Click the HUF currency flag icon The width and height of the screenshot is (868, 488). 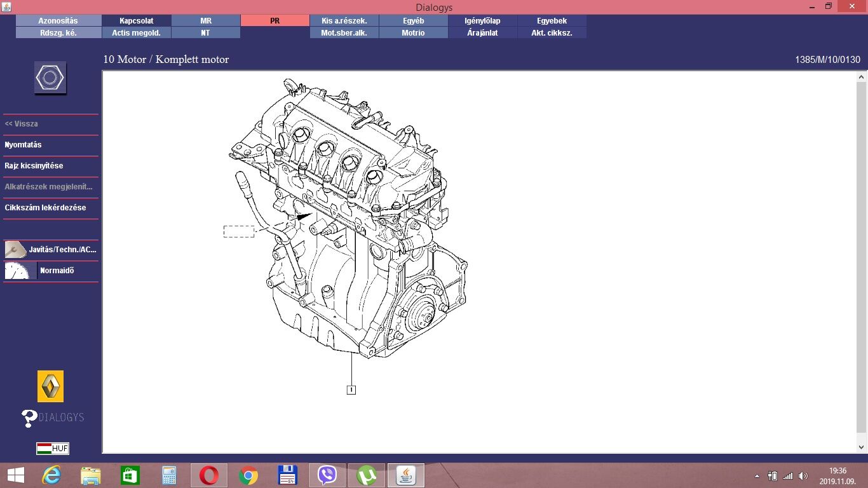point(52,449)
